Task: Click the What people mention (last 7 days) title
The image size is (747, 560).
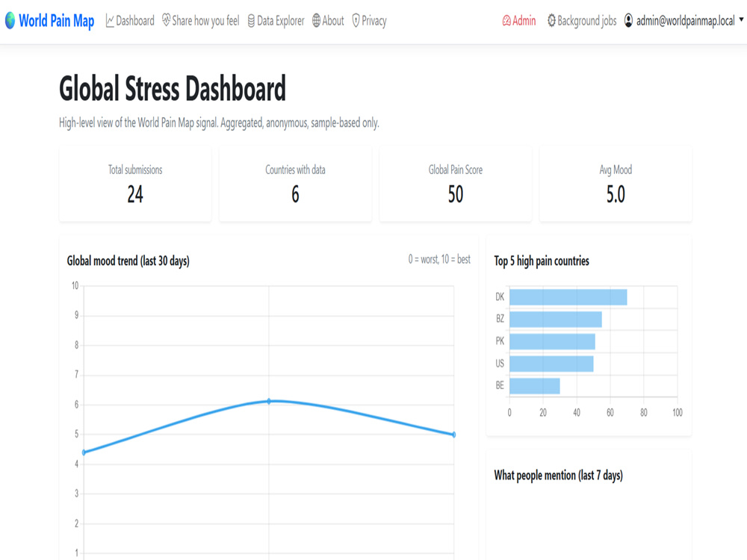Action: pyautogui.click(x=558, y=475)
